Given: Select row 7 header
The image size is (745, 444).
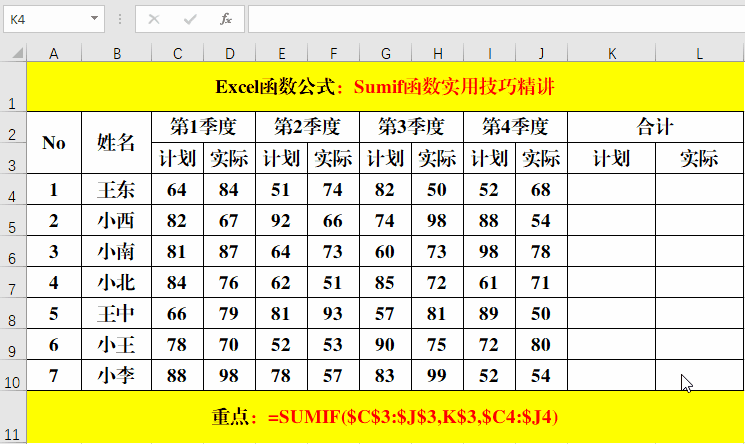Looking at the screenshot, I should click(x=13, y=282).
